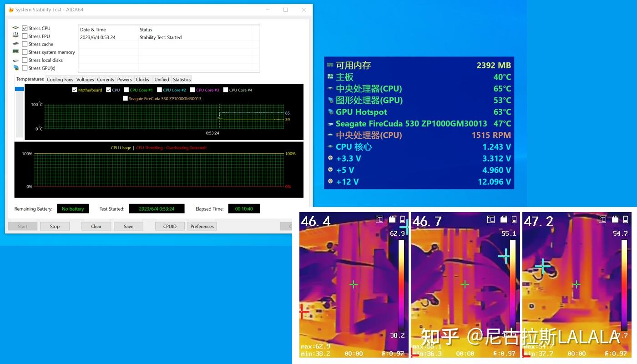Click the vertical slider left of temperature graph
637x364 pixels.
(19, 111)
